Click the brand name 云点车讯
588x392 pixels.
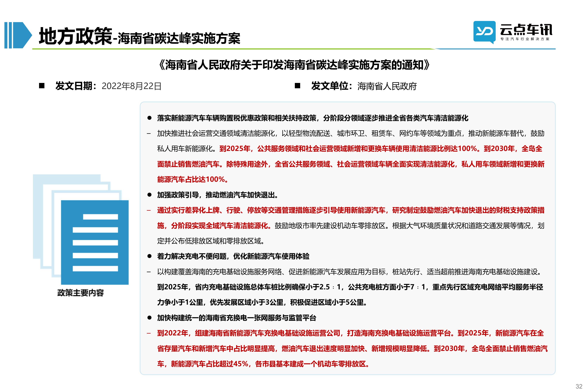click(x=526, y=30)
